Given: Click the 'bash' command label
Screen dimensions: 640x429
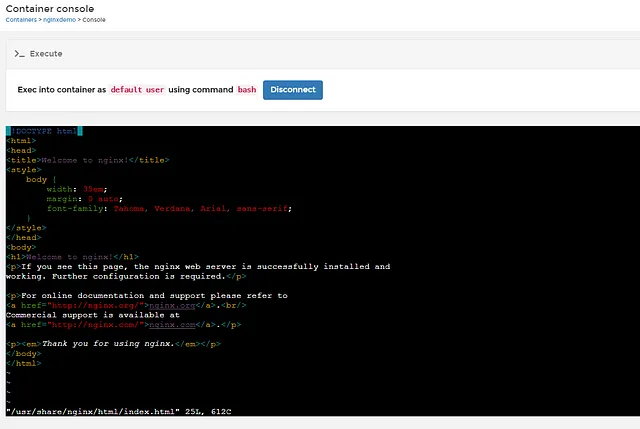Looking at the screenshot, I should [x=247, y=90].
